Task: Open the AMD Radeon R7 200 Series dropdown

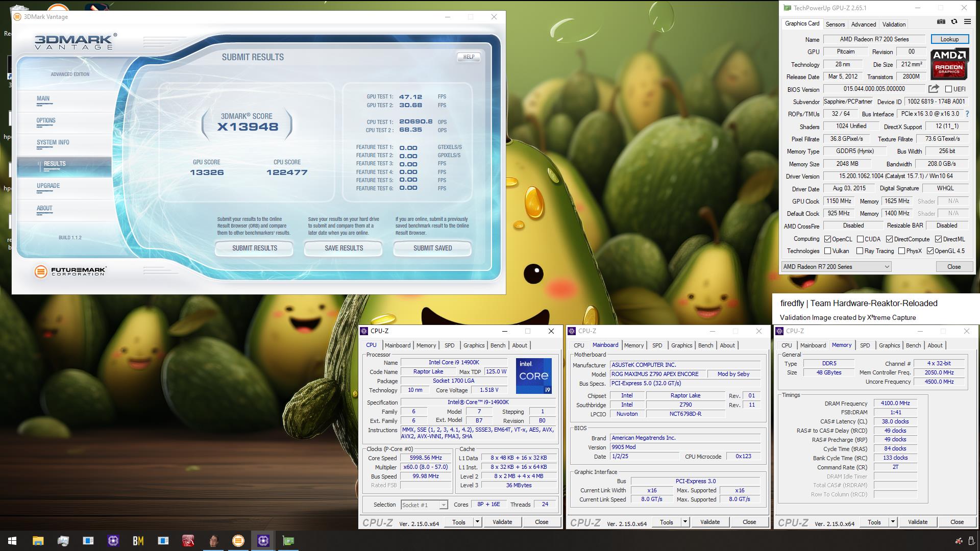Action: [x=837, y=267]
